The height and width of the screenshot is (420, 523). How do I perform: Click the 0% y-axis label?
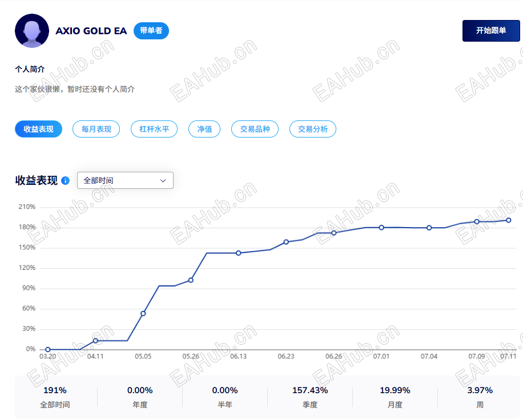pyautogui.click(x=31, y=349)
